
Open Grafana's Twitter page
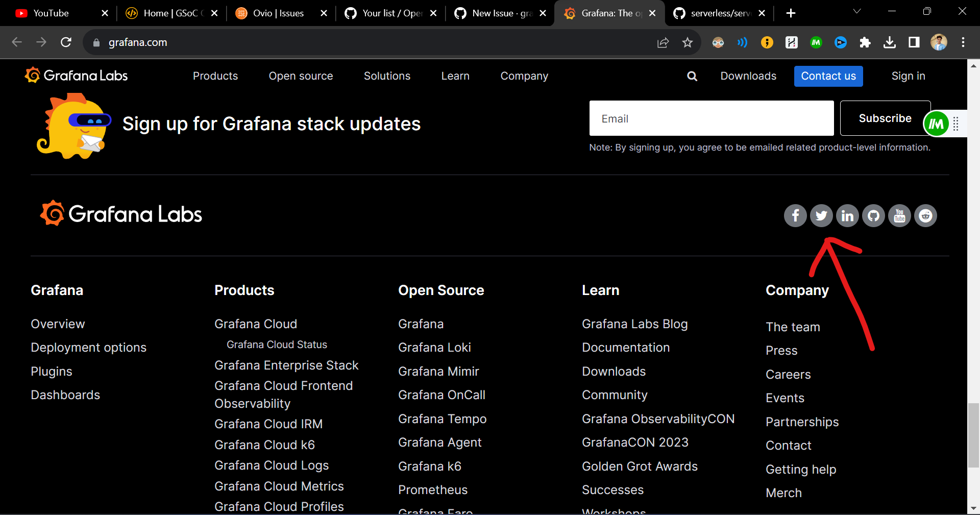[x=821, y=215]
